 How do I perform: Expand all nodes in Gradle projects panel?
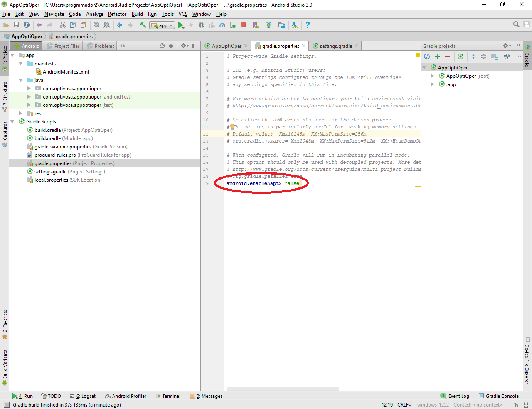tap(473, 57)
